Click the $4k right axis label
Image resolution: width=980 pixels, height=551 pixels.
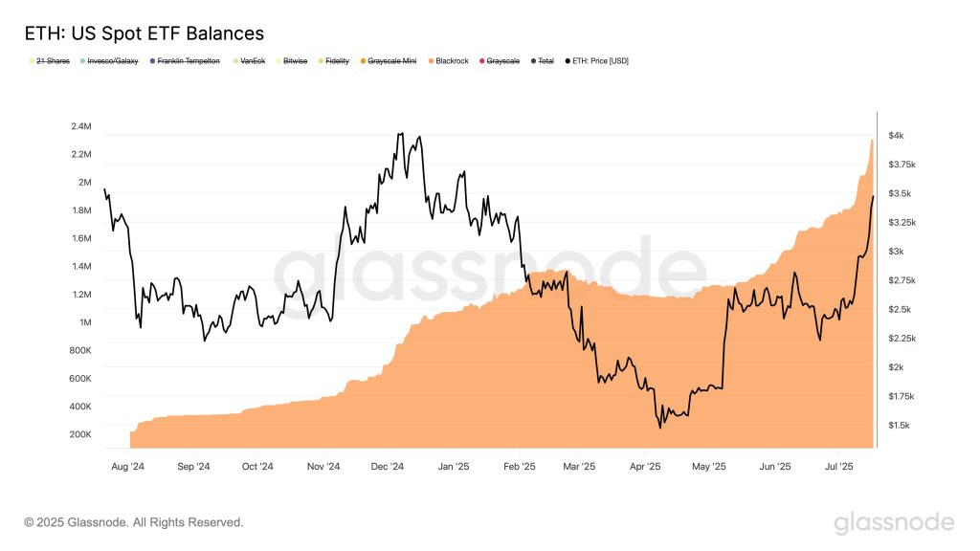pyautogui.click(x=903, y=136)
